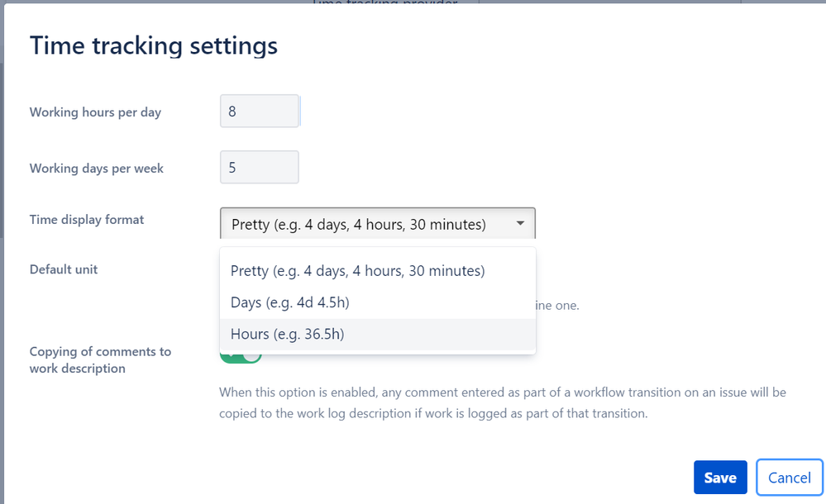Click the dropdown chevron arrow icon
Screen dimensions: 826x504
coord(520,222)
